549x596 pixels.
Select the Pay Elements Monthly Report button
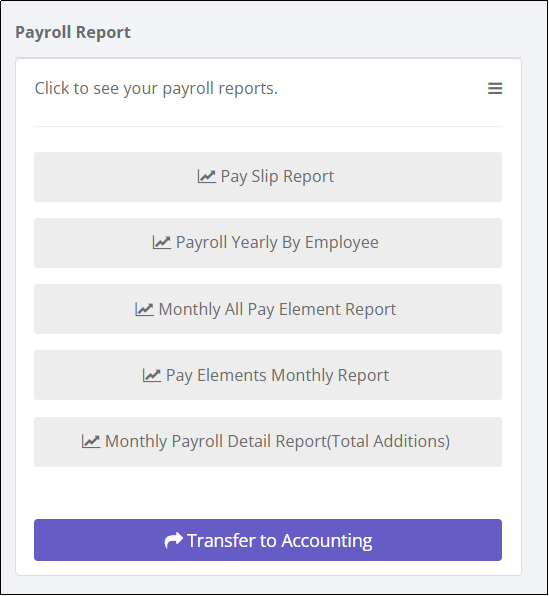[268, 375]
